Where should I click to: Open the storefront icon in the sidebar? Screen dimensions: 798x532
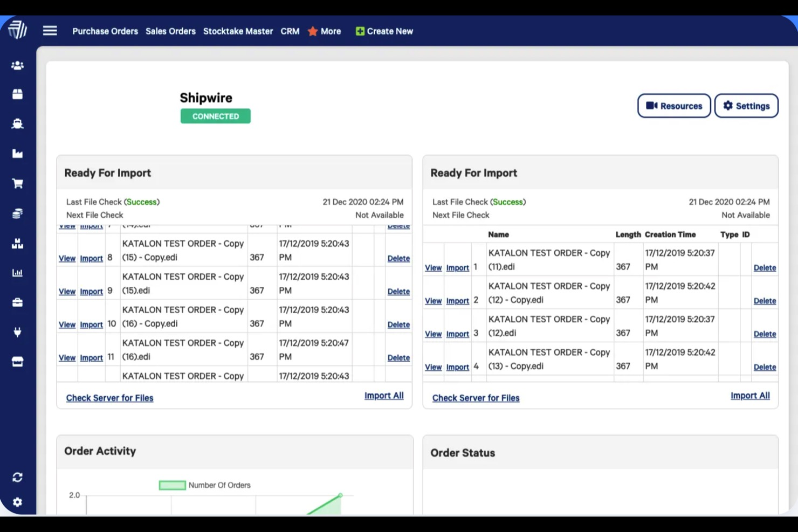(x=17, y=361)
